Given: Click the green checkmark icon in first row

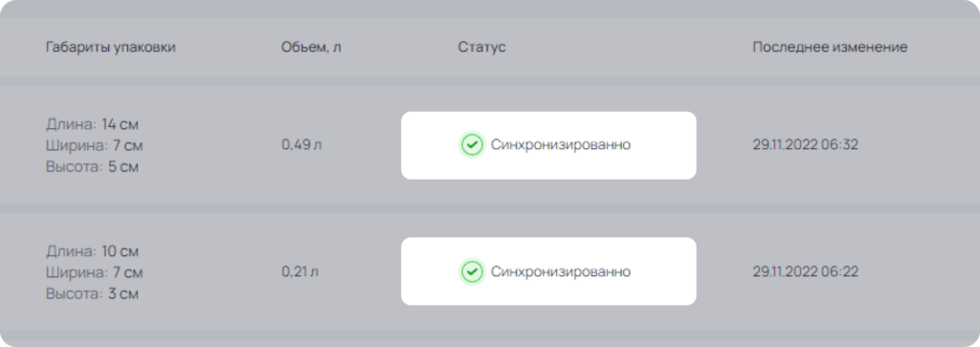Looking at the screenshot, I should click(473, 144).
